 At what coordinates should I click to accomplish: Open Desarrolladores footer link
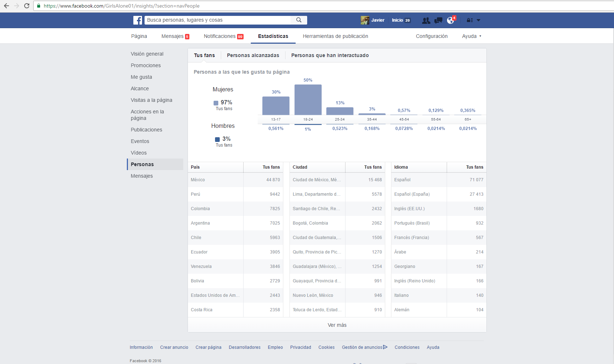tap(245, 347)
